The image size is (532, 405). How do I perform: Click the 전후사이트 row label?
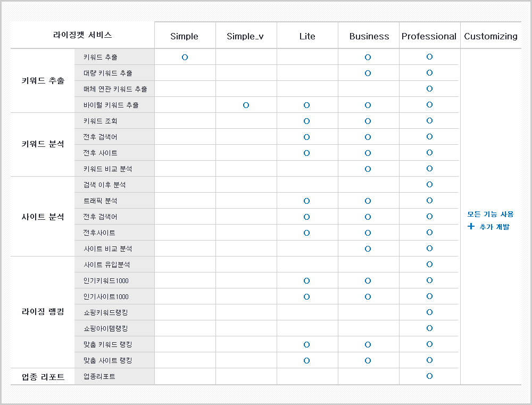99,233
